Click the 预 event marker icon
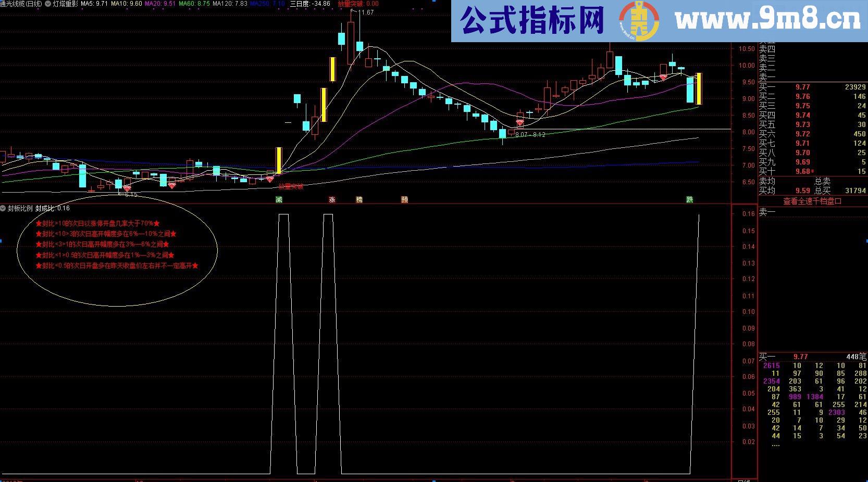This screenshot has width=868, height=482. coord(404,200)
